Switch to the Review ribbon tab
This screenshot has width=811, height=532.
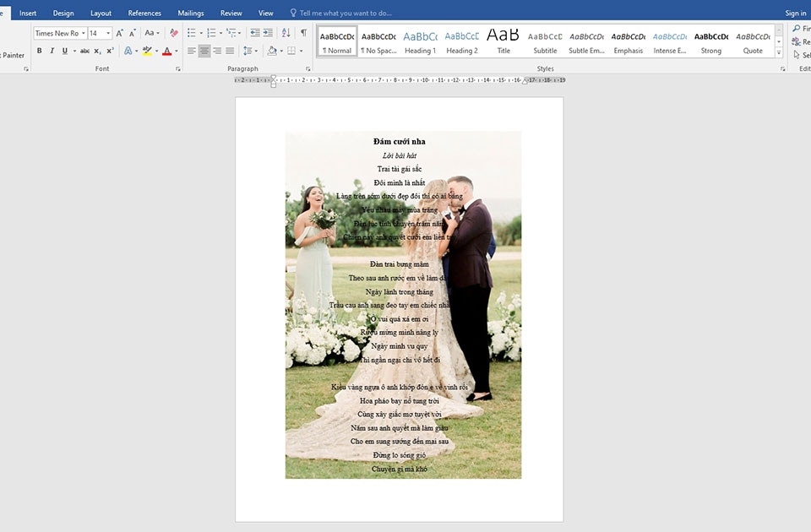230,13
